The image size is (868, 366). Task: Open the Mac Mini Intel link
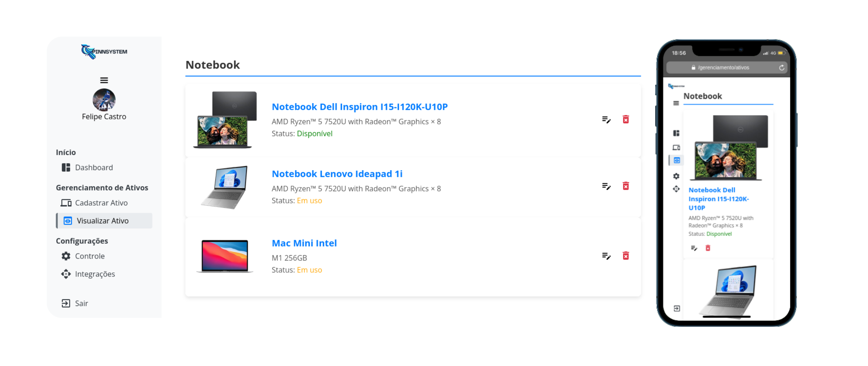point(304,243)
